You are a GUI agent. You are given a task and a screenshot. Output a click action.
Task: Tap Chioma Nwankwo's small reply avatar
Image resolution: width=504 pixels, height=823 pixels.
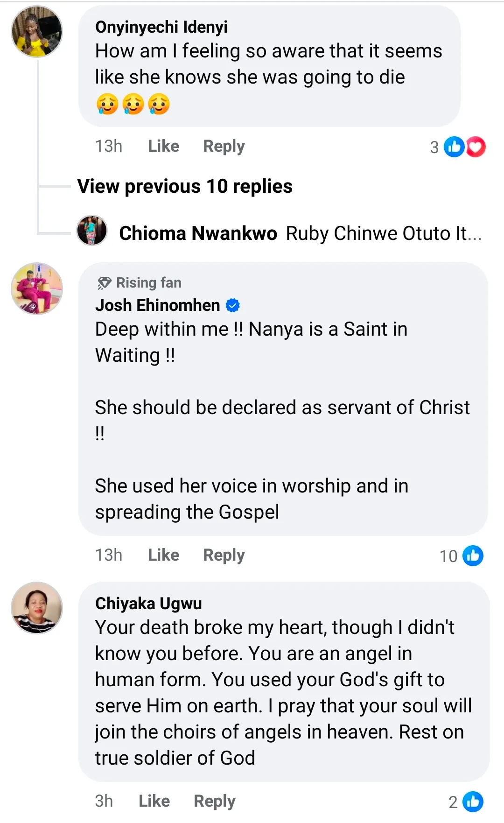(x=92, y=231)
